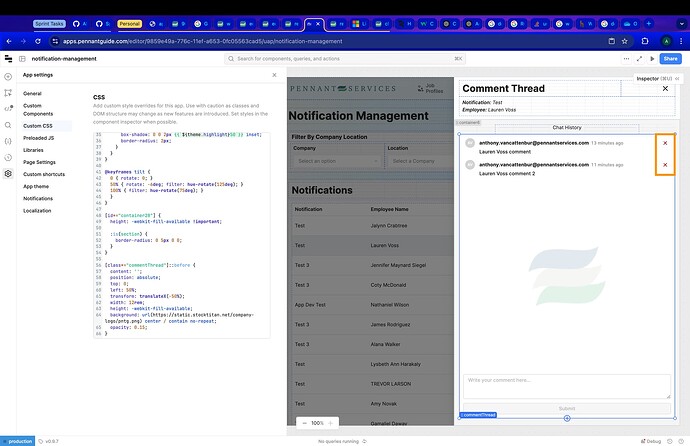Viewport: 690px width, 446px height.
Task: Select the commentThread component label
Action: [x=478, y=415]
